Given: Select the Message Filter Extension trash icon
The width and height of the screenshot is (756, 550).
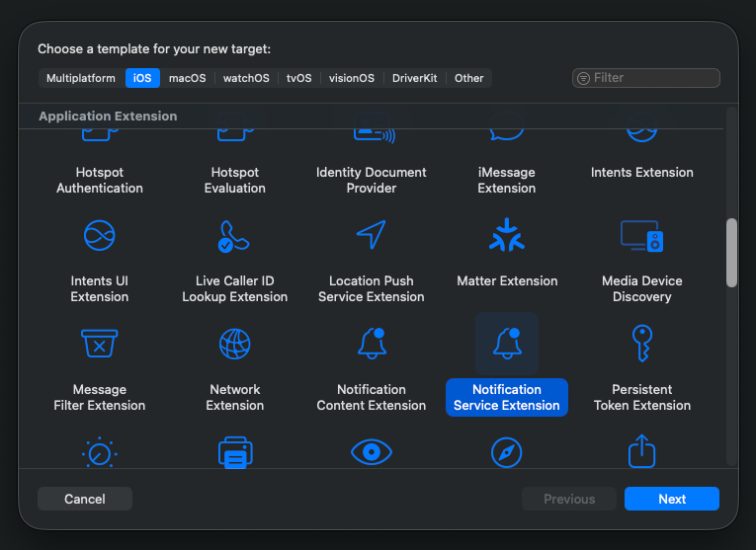Looking at the screenshot, I should [100, 344].
